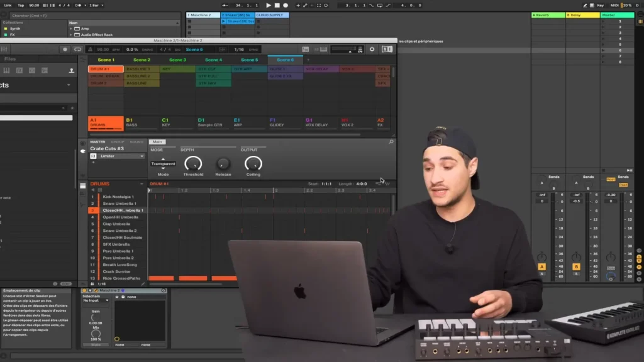The image size is (644, 362).
Task: Click Maschine keyboard controller icon
Action: (x=323, y=49)
